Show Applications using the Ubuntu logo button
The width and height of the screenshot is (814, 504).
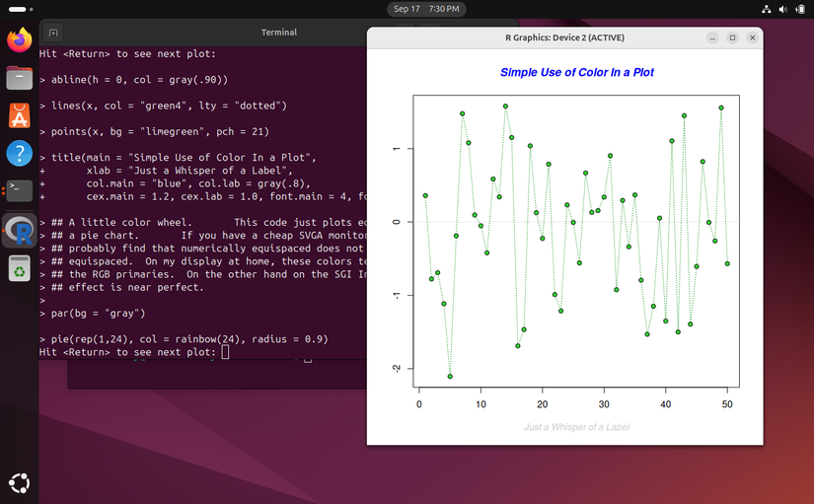[19, 483]
